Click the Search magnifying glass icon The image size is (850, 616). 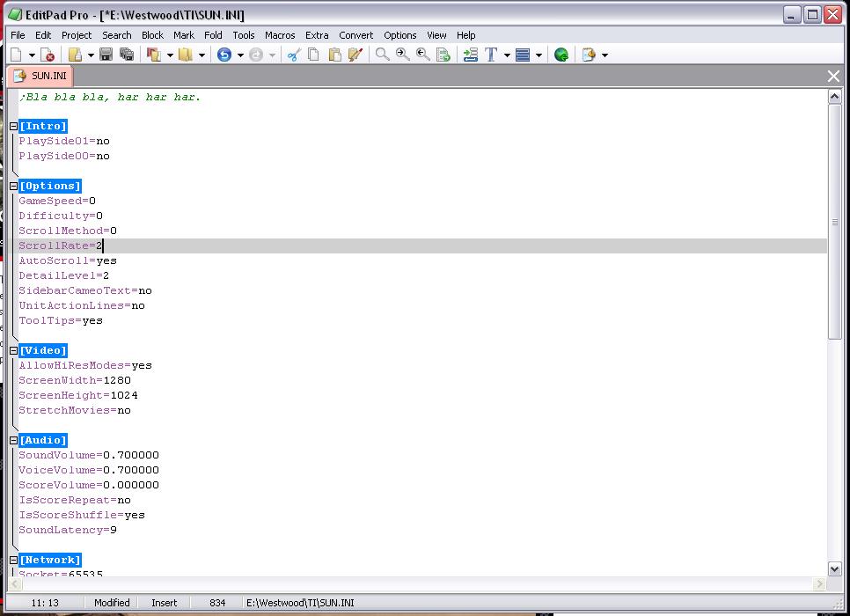tap(382, 55)
